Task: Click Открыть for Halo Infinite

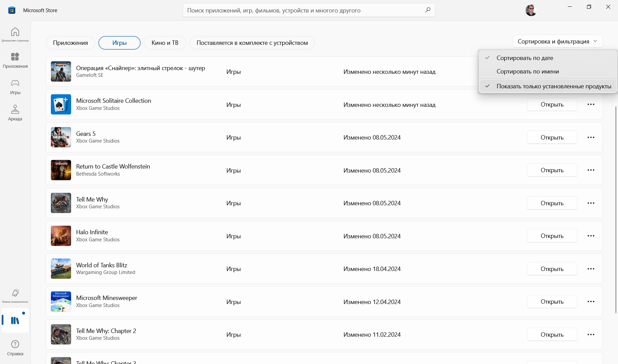Action: click(x=552, y=236)
